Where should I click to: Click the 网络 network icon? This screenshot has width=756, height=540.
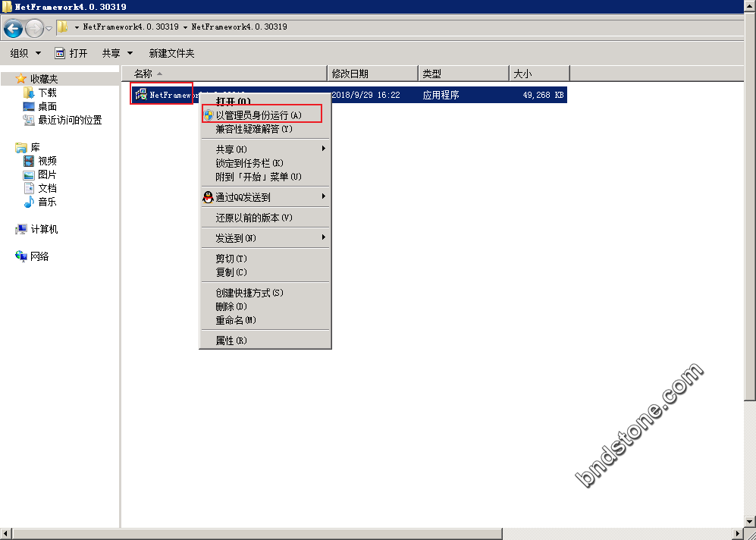point(20,256)
